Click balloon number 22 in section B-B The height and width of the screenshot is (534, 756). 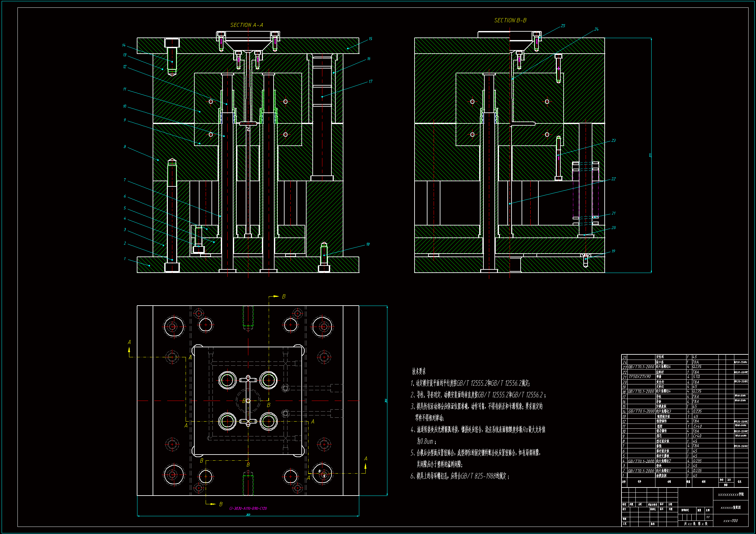point(613,179)
